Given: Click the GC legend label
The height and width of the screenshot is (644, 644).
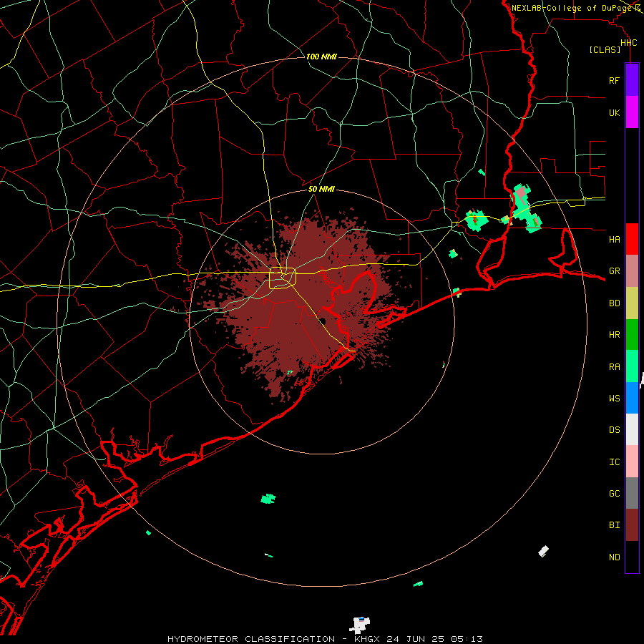Looking at the screenshot, I should [615, 493].
